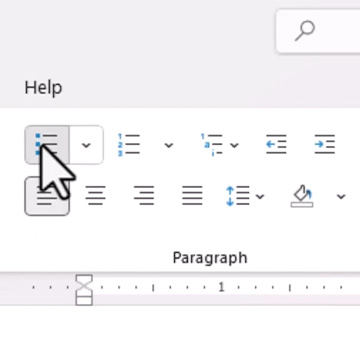Apply numbered list formatting
Viewport: 360px width, 360px height.
[x=128, y=145]
